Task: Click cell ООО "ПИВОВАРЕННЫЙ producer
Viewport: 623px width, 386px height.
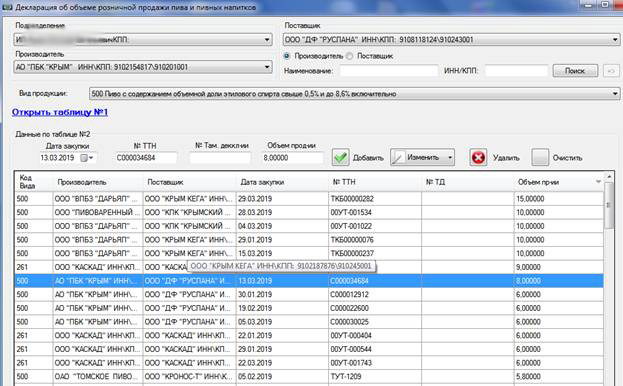Action: coord(98,212)
